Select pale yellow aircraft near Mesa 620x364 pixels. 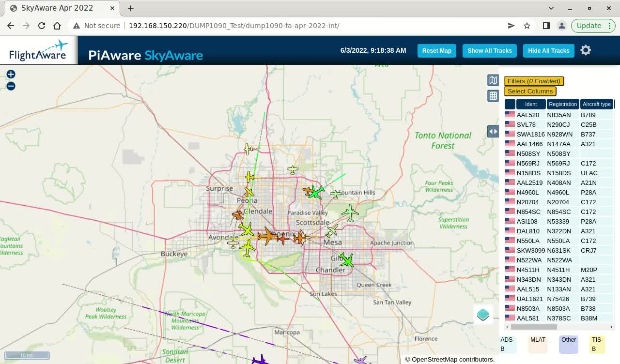pyautogui.click(x=332, y=230)
